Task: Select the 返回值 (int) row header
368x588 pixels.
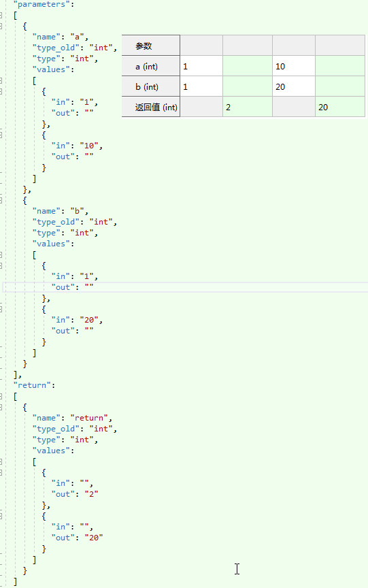Action: click(x=151, y=107)
